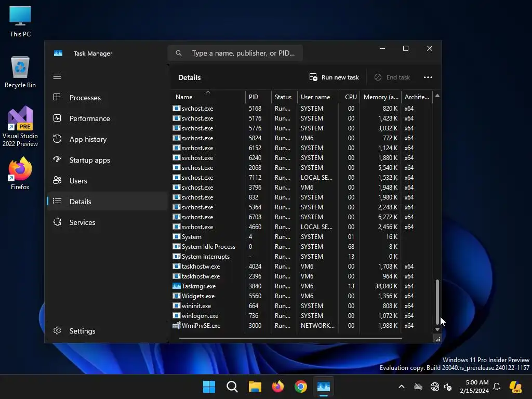This screenshot has height=399, width=532.
Task: Sort by the Name column header
Action: (x=208, y=97)
